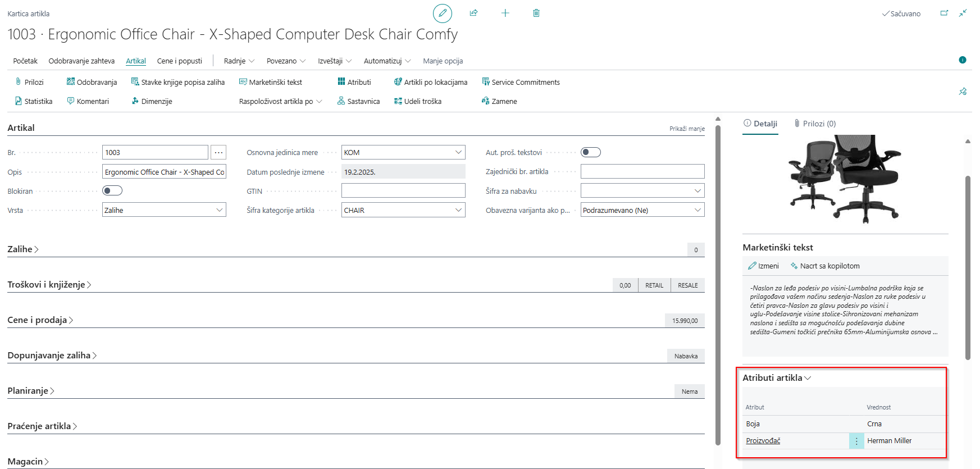This screenshot has height=469, width=980.
Task: Click the pencil edit icon at top
Action: pyautogui.click(x=442, y=13)
